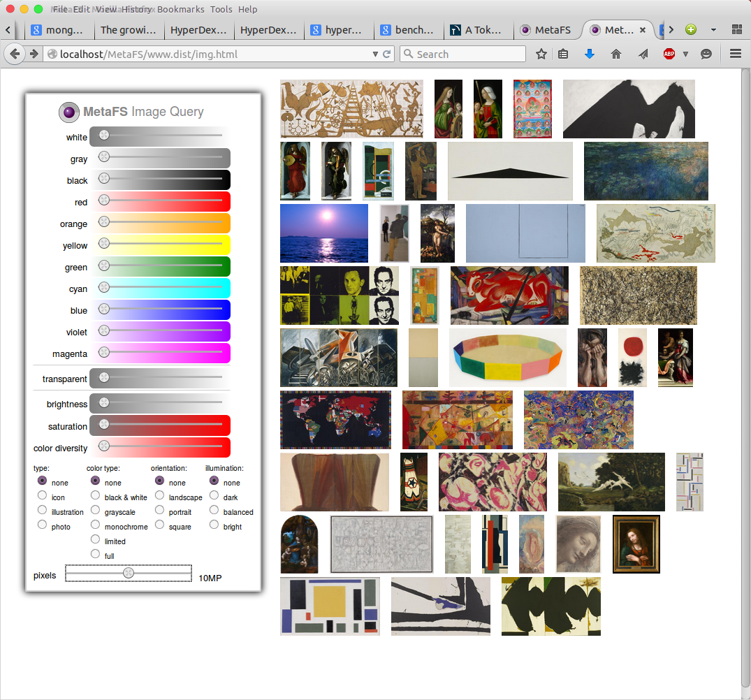Image resolution: width=751 pixels, height=700 pixels.
Task: Select the limited color type radio
Action: tap(95, 539)
